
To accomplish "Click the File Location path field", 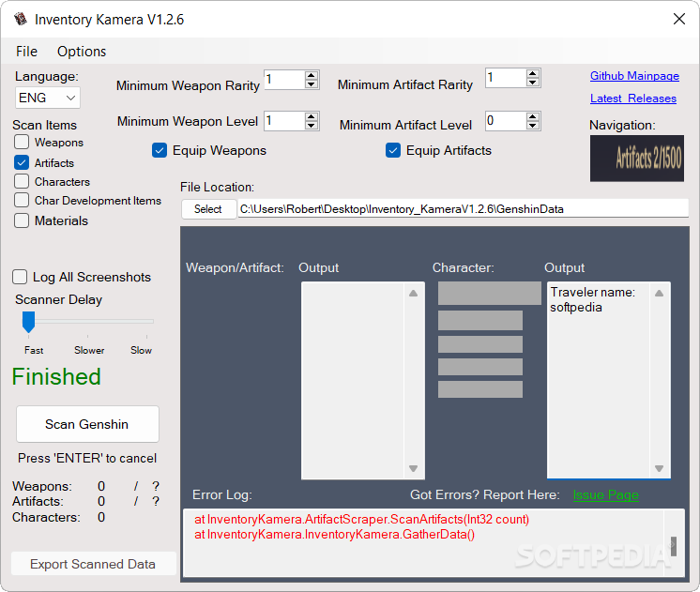I will tap(463, 209).
